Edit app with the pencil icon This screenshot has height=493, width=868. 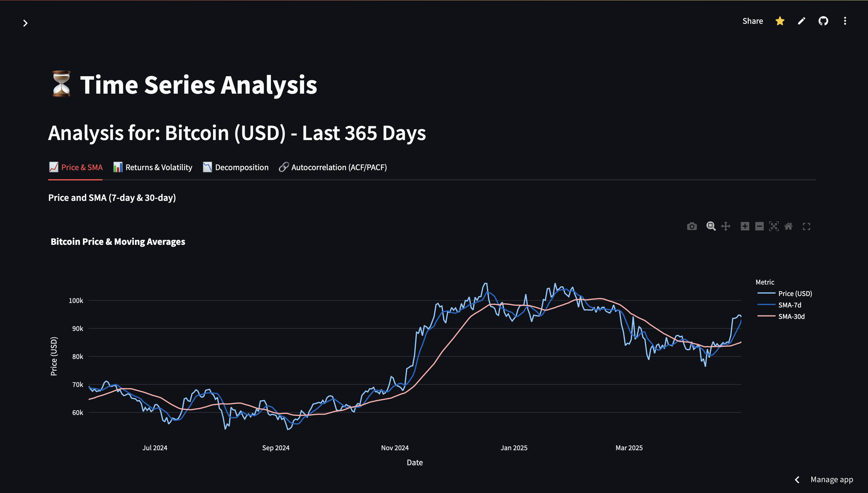801,21
